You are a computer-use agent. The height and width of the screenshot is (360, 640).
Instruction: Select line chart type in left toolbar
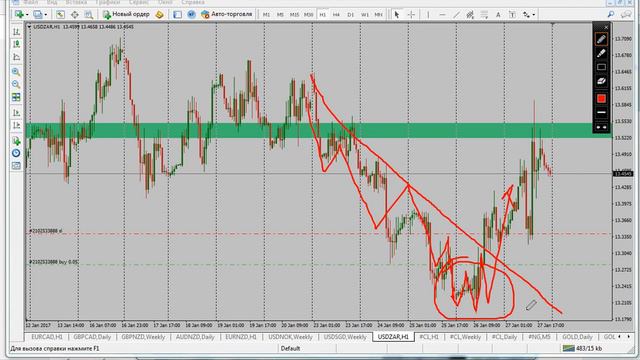[16, 57]
